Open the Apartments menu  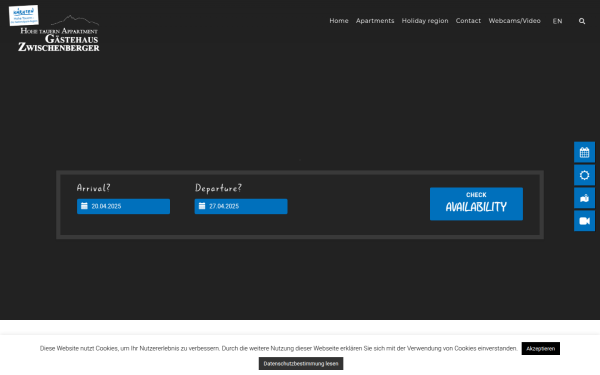pyautogui.click(x=375, y=21)
